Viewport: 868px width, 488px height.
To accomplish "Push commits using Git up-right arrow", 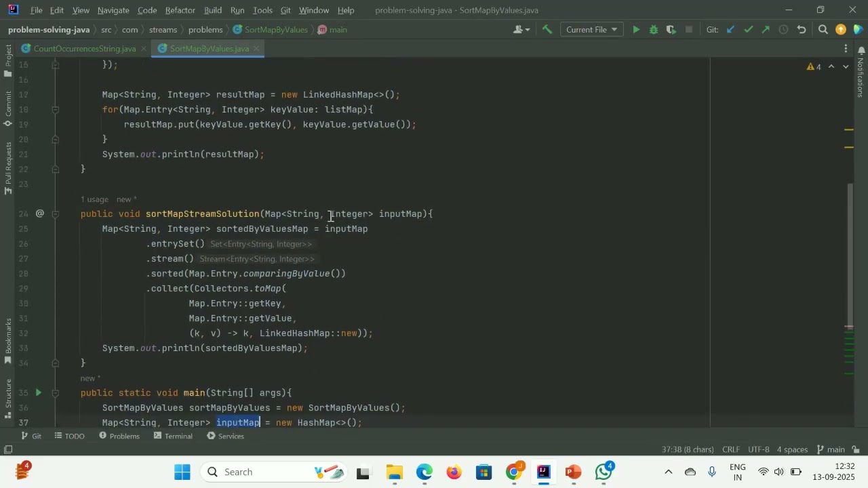I will click(766, 30).
